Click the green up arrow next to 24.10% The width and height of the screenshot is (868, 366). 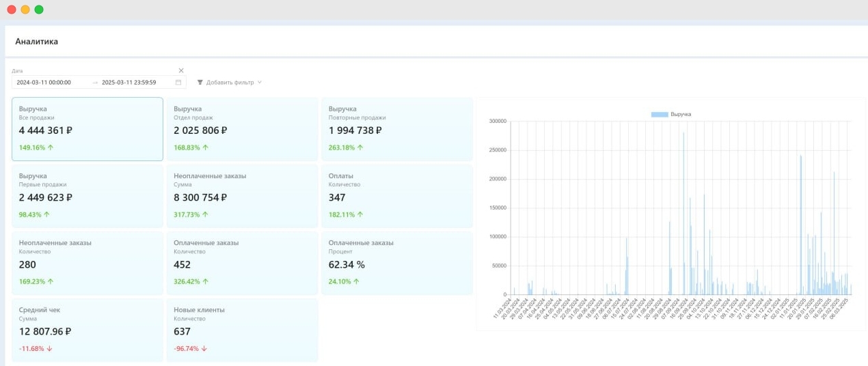coord(357,281)
